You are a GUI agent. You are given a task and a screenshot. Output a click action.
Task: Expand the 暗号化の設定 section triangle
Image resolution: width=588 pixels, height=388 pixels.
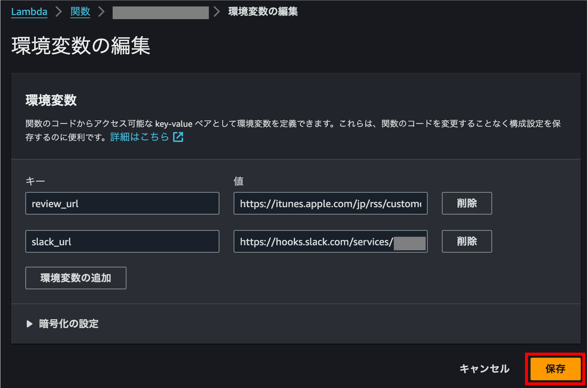(30, 324)
